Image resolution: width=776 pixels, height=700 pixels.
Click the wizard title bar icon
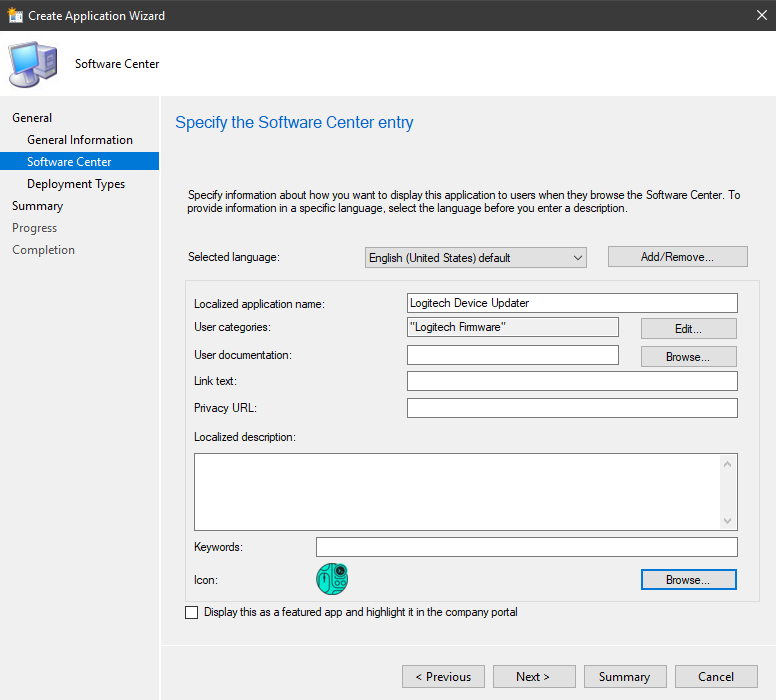(x=15, y=15)
